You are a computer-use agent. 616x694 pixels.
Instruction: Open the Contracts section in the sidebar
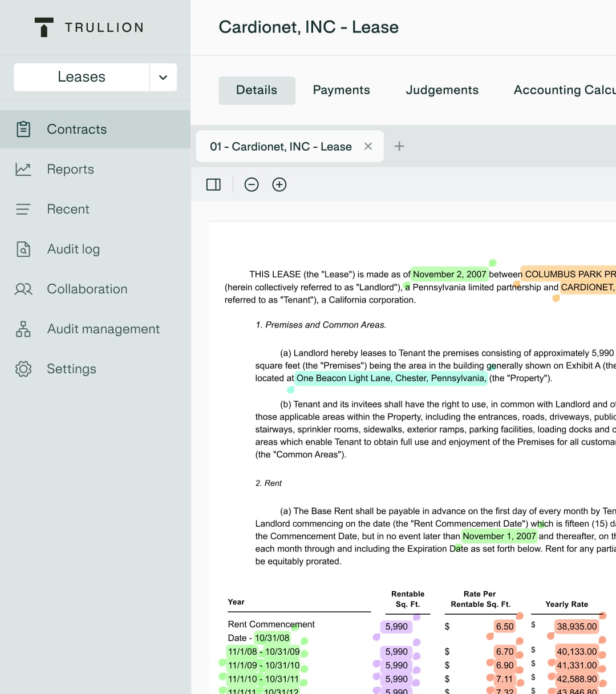click(76, 129)
